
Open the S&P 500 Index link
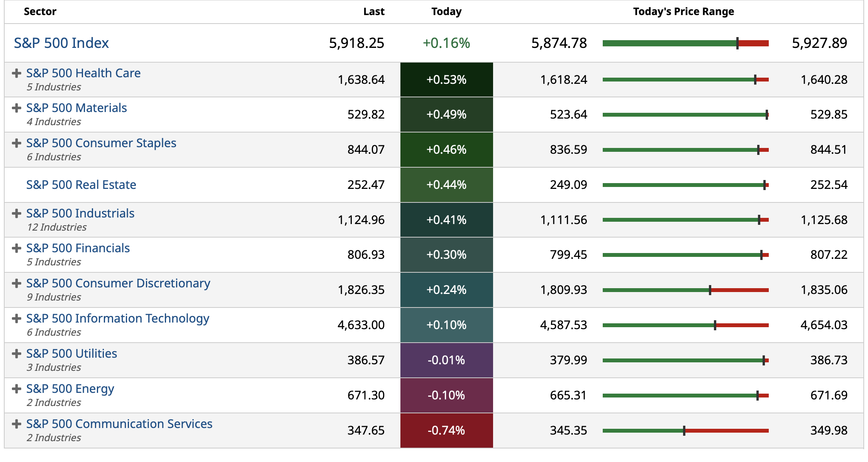[x=61, y=43]
